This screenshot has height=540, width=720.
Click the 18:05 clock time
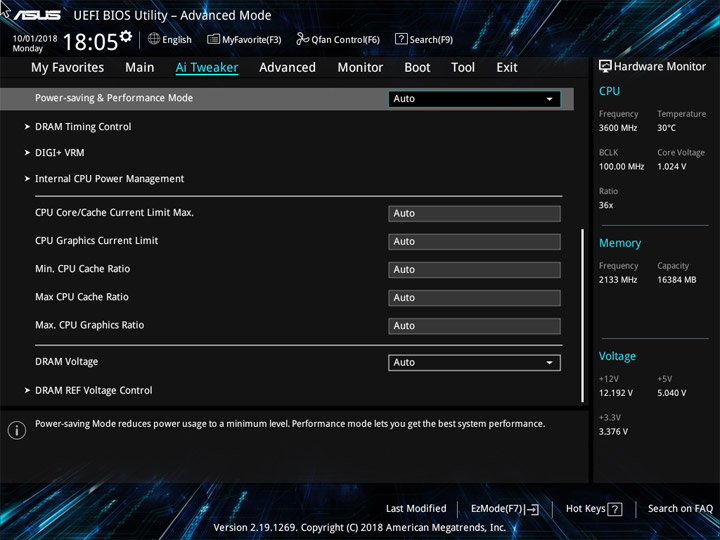point(90,42)
